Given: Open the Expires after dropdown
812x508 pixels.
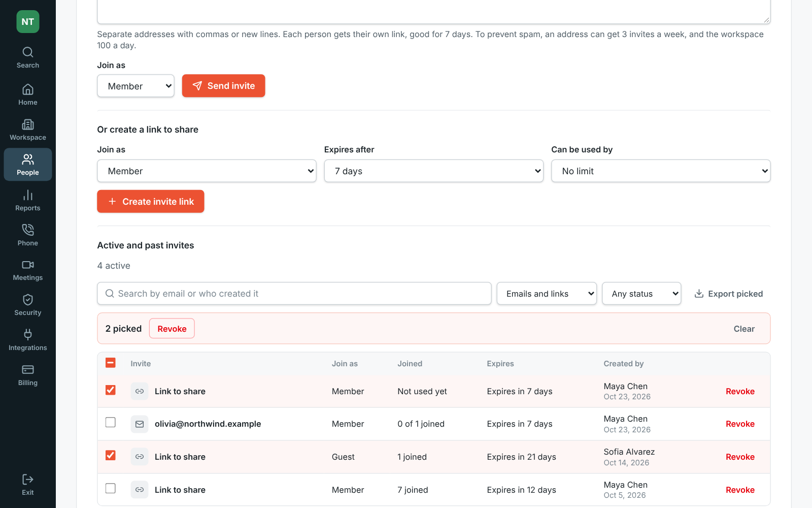Looking at the screenshot, I should click(434, 171).
